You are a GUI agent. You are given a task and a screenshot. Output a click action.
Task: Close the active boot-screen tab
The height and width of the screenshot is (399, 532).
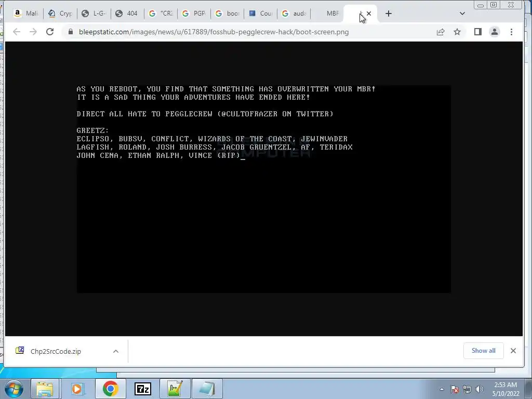point(369,14)
